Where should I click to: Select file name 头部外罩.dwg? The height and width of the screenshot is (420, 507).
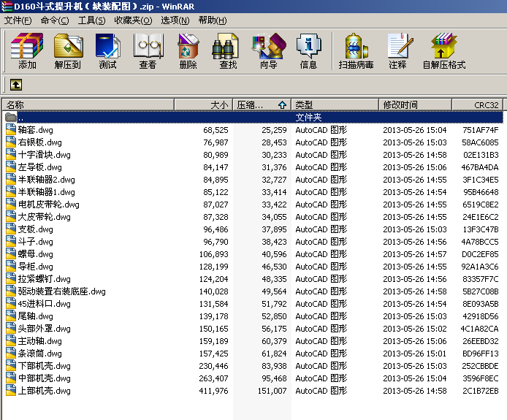(x=45, y=329)
